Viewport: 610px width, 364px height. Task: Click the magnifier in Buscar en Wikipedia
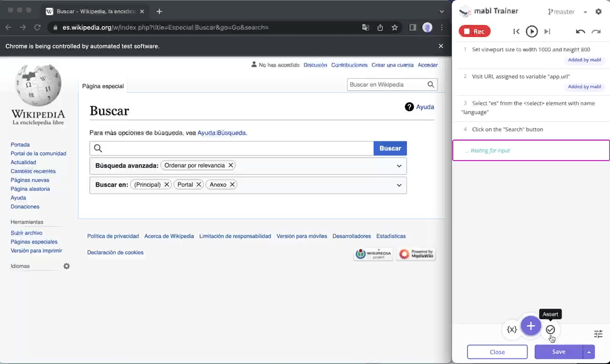point(431,84)
